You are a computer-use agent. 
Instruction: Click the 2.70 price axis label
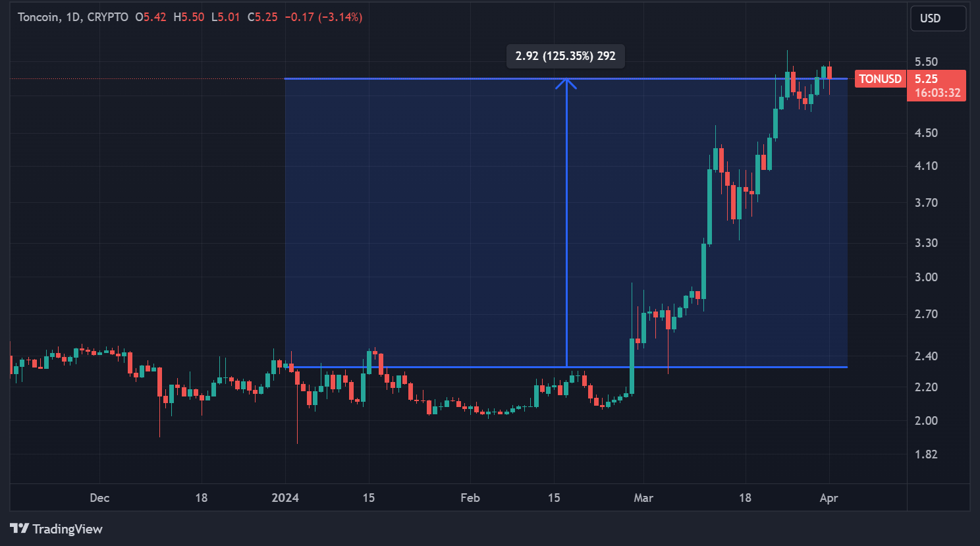[x=926, y=314]
